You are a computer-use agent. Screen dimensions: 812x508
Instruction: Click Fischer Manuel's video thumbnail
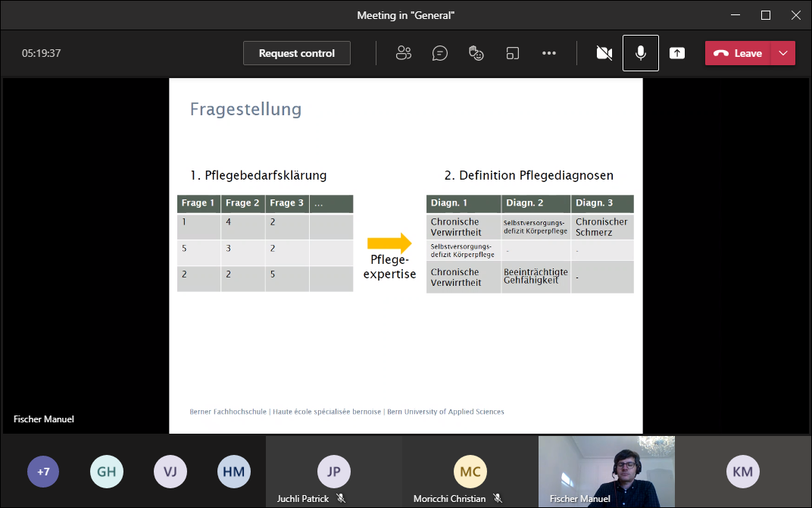pyautogui.click(x=606, y=472)
